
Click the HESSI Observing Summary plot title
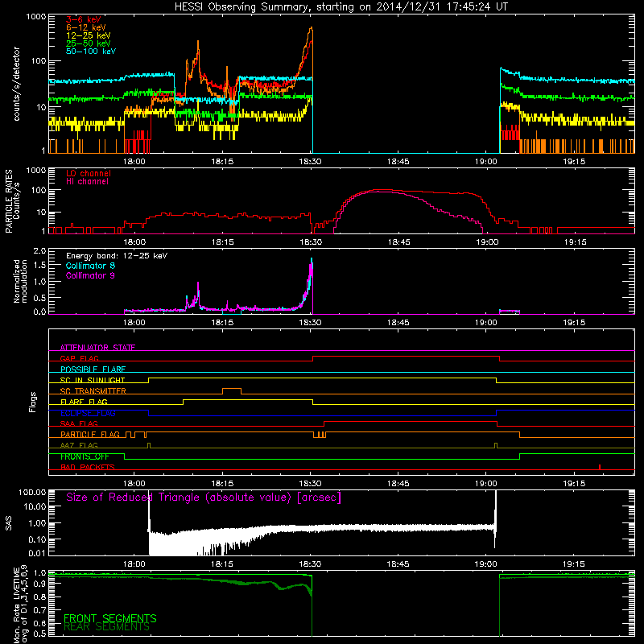[x=341, y=7]
